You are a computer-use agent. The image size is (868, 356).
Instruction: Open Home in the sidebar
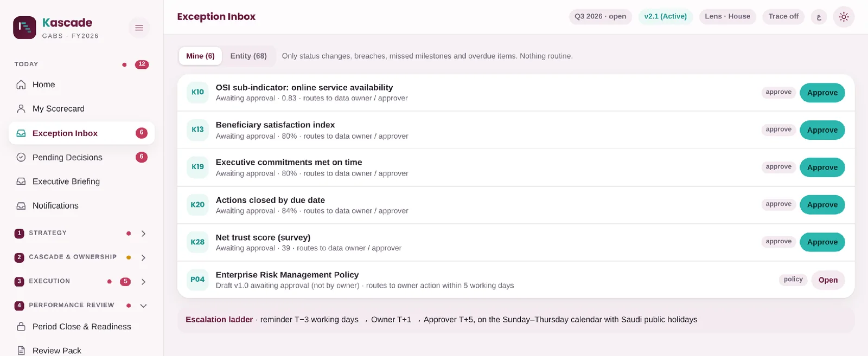81,85
